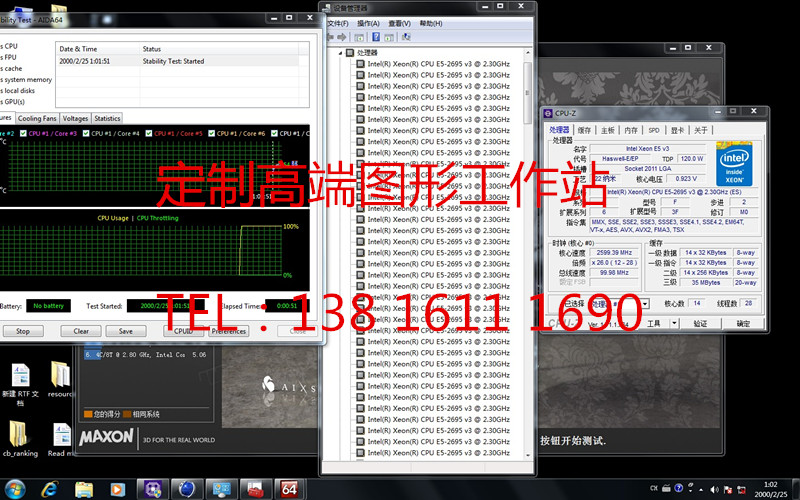Open the 内存 tab in CPU-Z
800x500 pixels.
click(x=631, y=130)
